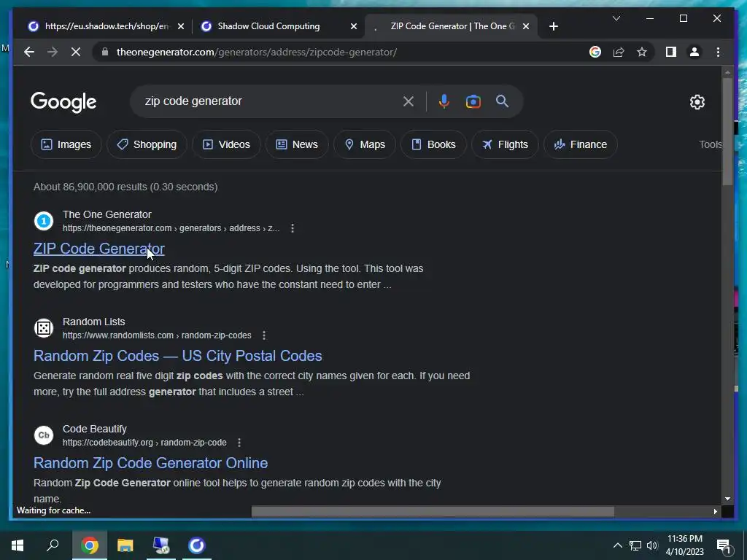Close the ZIP Code Generator tab
The image size is (747, 560).
(x=526, y=26)
